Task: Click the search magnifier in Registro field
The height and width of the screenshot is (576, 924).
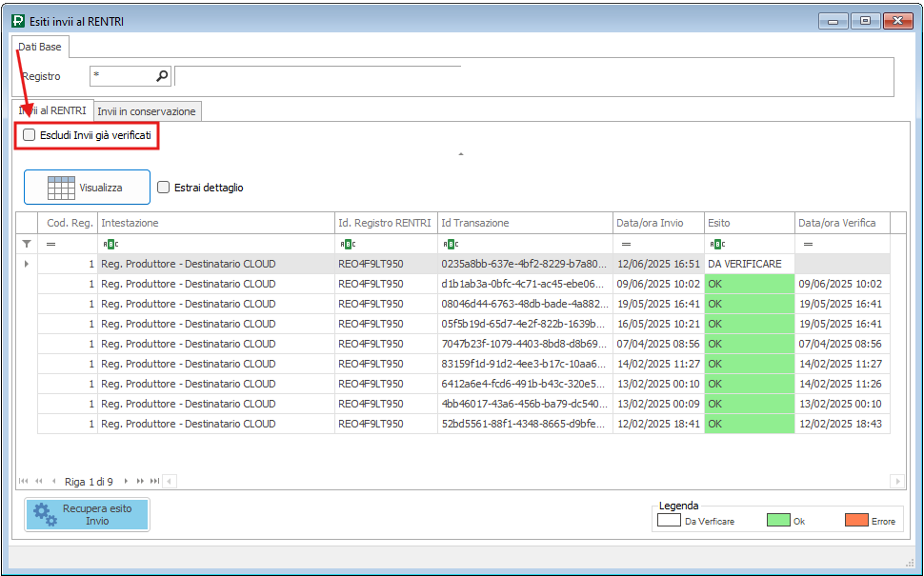Action: coord(162,76)
